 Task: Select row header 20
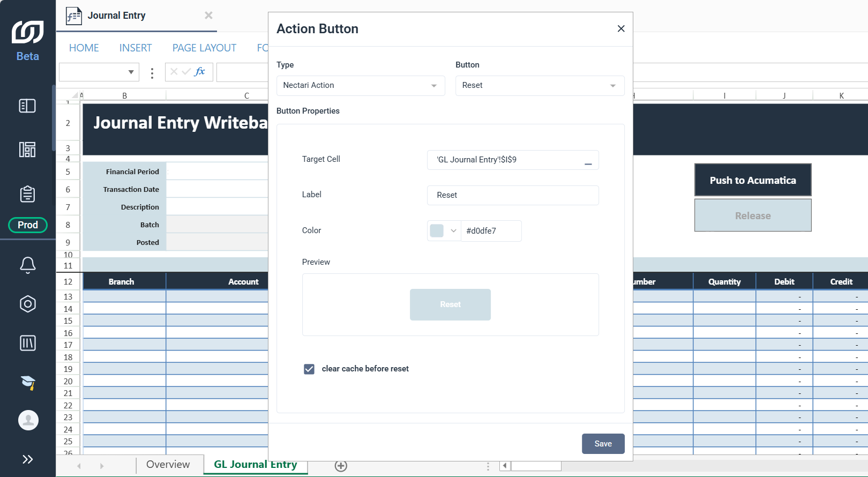coord(68,381)
